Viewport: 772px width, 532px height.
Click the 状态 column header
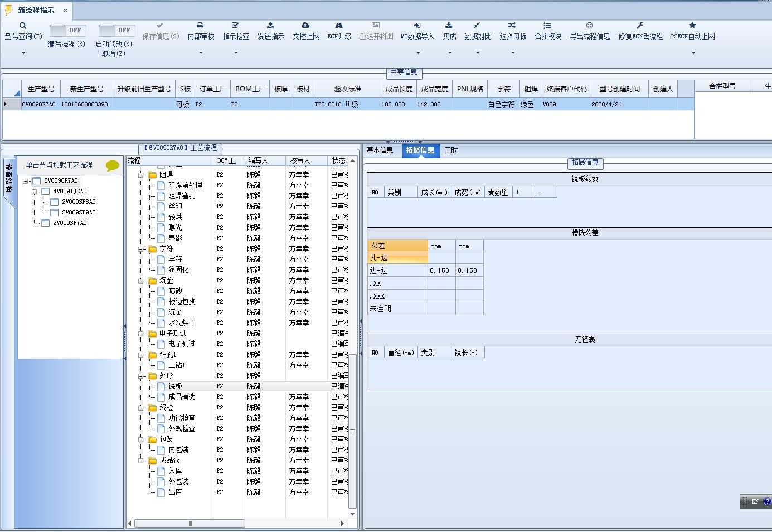point(338,161)
